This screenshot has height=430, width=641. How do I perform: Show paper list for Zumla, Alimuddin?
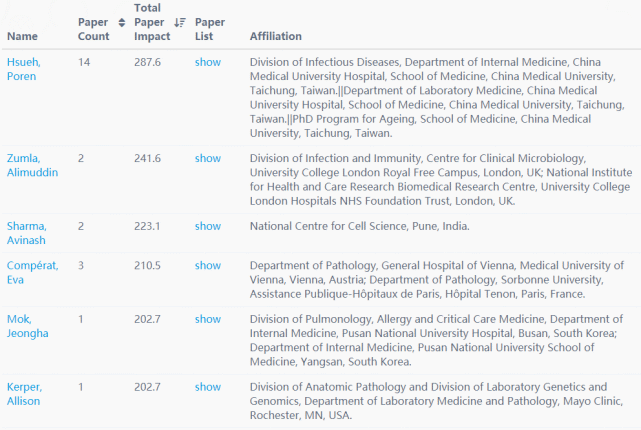pos(208,158)
